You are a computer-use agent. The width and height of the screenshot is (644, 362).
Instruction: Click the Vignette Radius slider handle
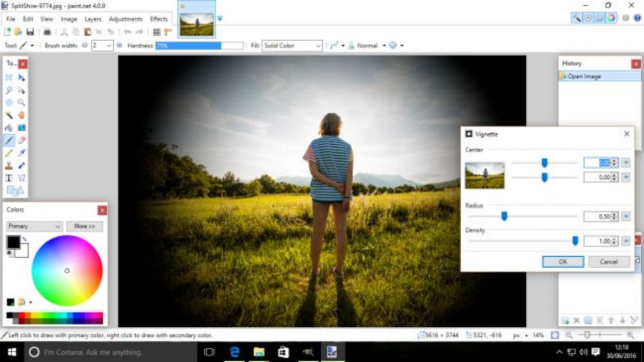pyautogui.click(x=504, y=217)
